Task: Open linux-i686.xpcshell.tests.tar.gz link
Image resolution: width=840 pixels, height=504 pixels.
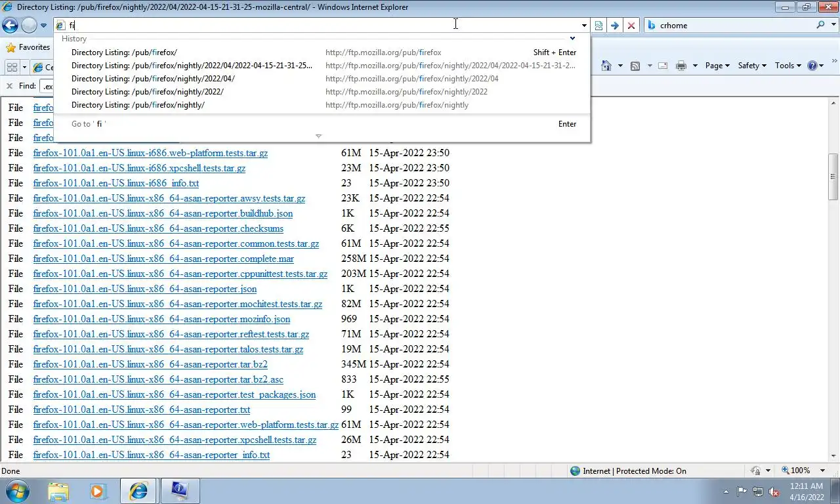Action: pyautogui.click(x=139, y=168)
